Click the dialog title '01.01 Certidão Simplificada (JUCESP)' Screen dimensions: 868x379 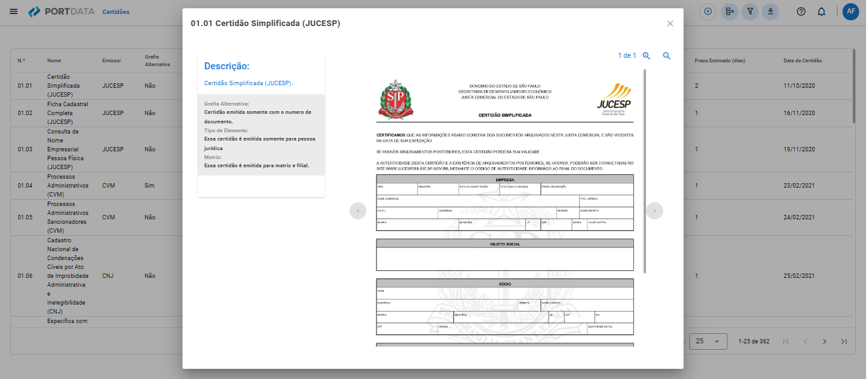(266, 24)
